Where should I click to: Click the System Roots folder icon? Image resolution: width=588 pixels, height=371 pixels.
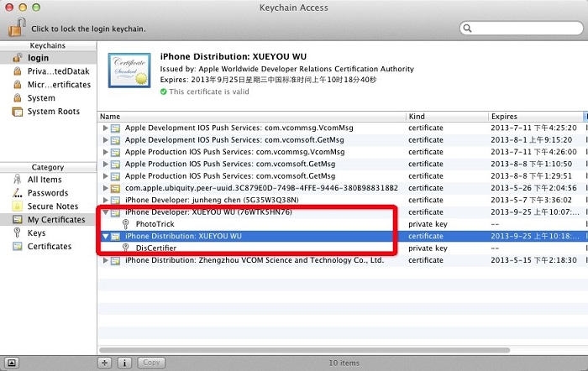tap(18, 112)
